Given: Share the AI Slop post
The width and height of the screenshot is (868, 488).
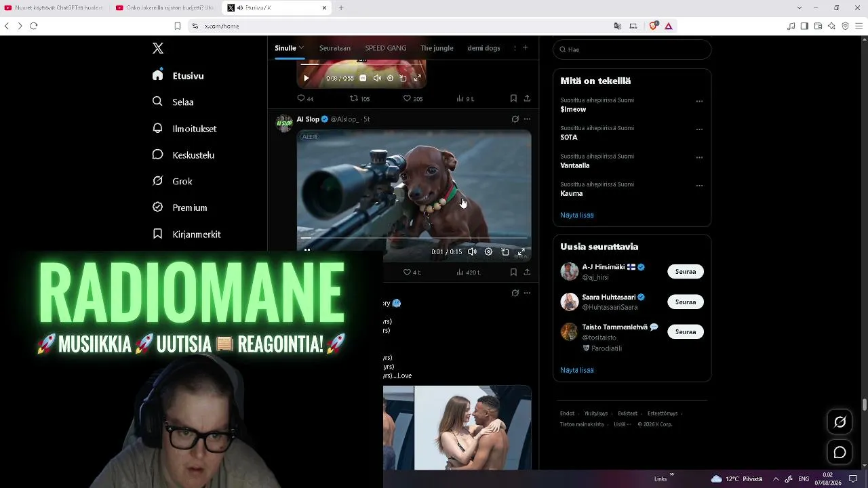Looking at the screenshot, I should pyautogui.click(x=527, y=272).
